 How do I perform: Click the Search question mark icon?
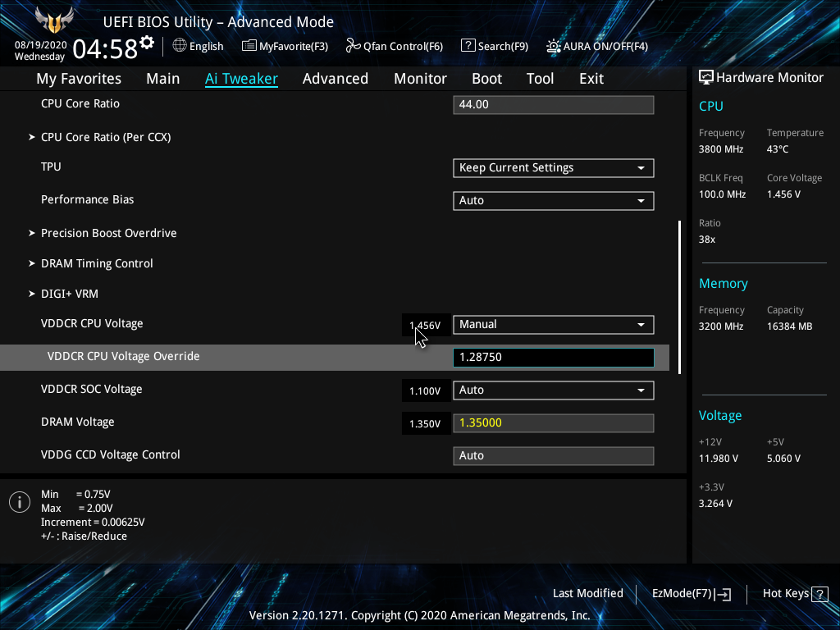468,45
